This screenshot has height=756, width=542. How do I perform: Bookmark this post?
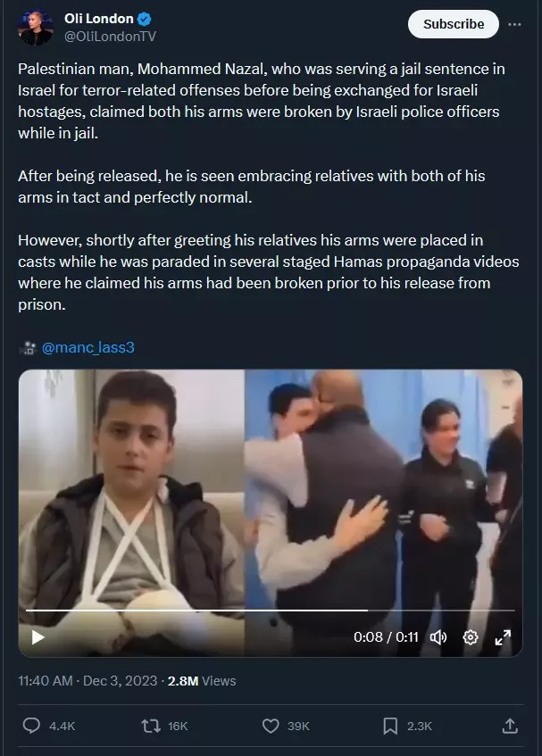pos(390,726)
